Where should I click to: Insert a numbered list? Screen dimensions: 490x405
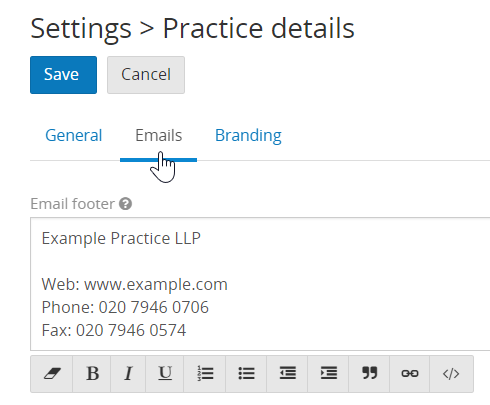[205, 374]
